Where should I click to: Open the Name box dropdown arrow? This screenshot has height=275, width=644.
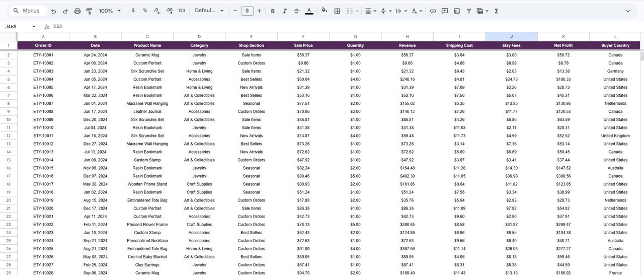pos(34,27)
